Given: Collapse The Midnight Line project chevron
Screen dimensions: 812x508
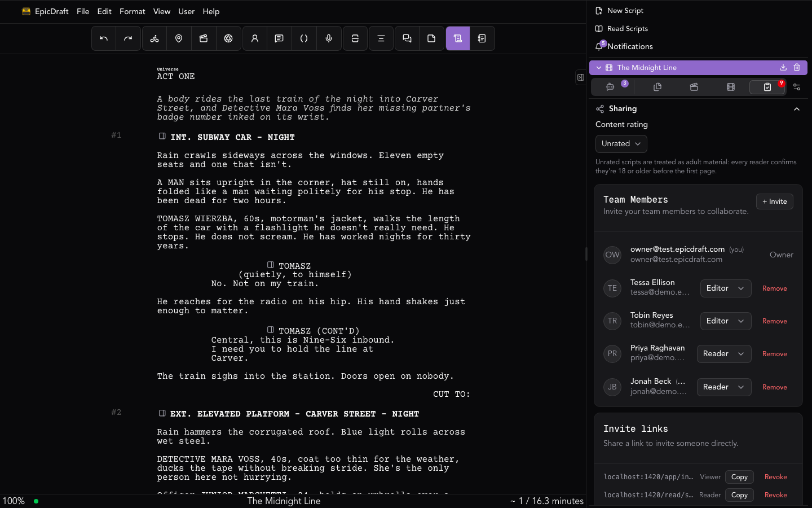Looking at the screenshot, I should pos(599,68).
